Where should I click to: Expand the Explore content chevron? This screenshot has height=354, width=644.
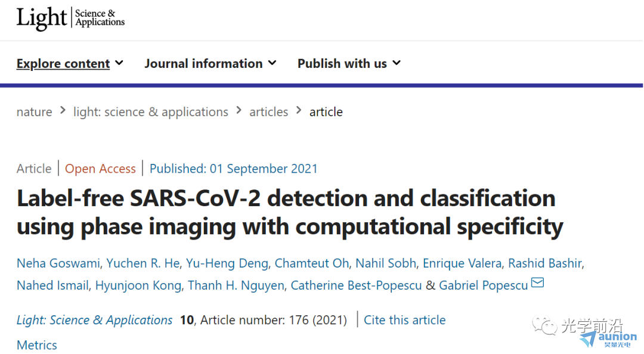(119, 63)
